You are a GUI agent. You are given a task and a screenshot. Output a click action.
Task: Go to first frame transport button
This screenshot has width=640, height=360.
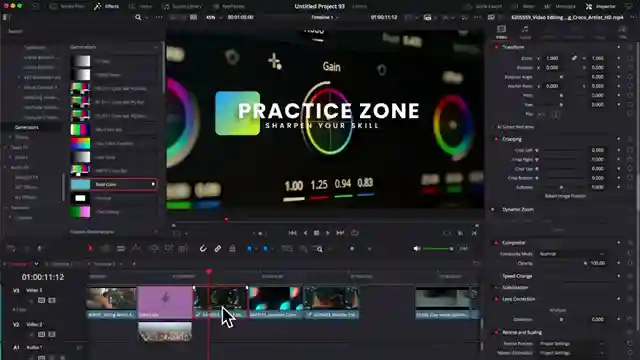[293, 233]
